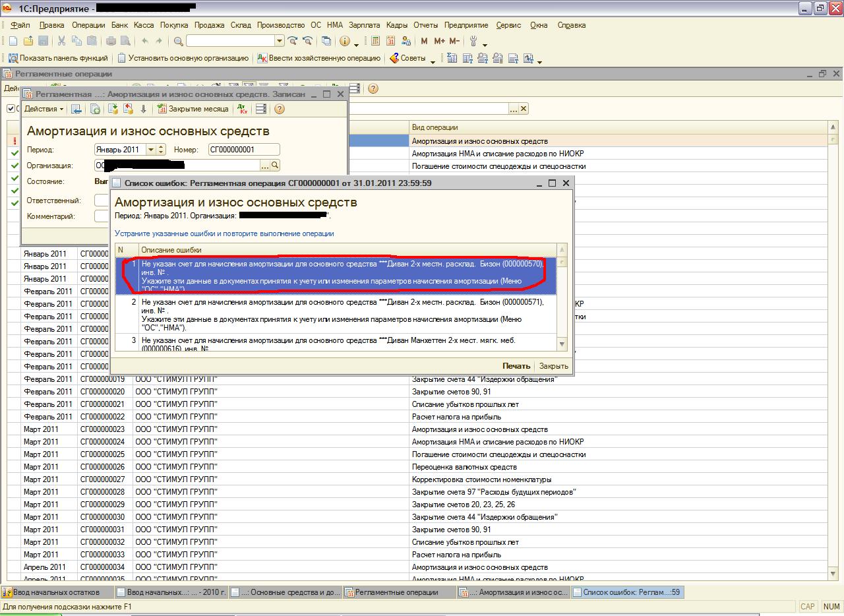
Task: Open the Период dropdown list
Action: pyautogui.click(x=152, y=150)
